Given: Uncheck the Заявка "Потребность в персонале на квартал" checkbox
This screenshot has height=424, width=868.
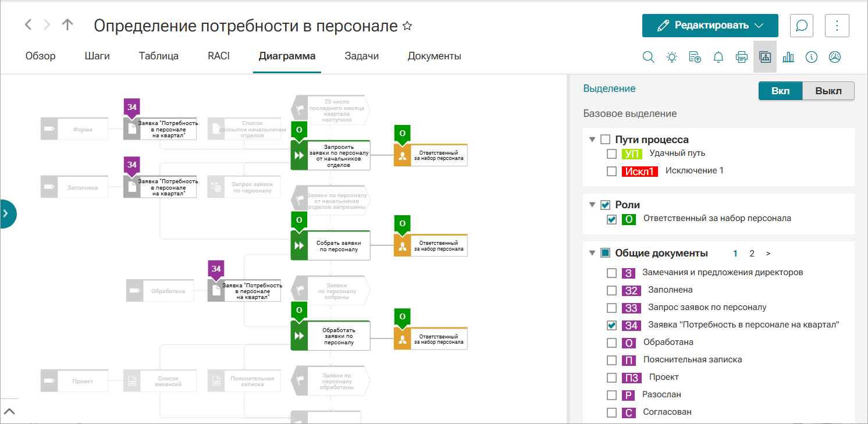Looking at the screenshot, I should pos(611,325).
